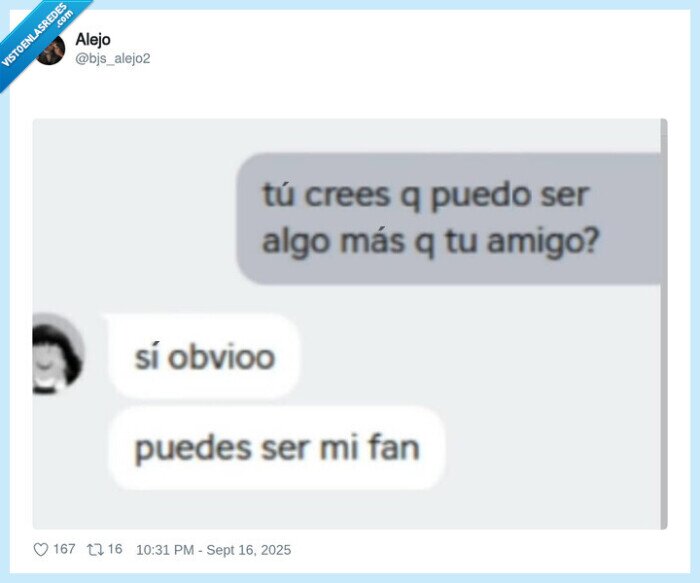
Task: Click the 167 likes count
Action: click(x=64, y=549)
